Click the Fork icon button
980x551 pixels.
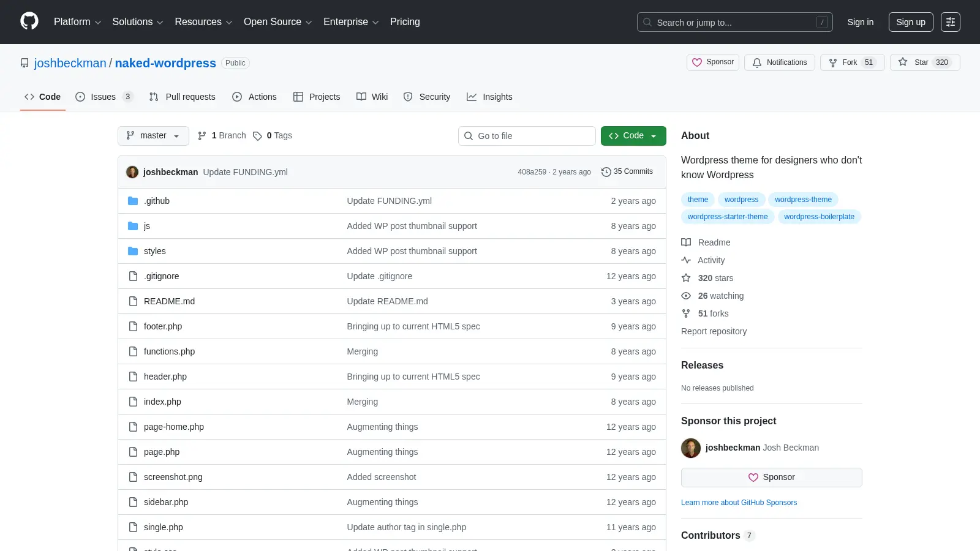pyautogui.click(x=833, y=62)
